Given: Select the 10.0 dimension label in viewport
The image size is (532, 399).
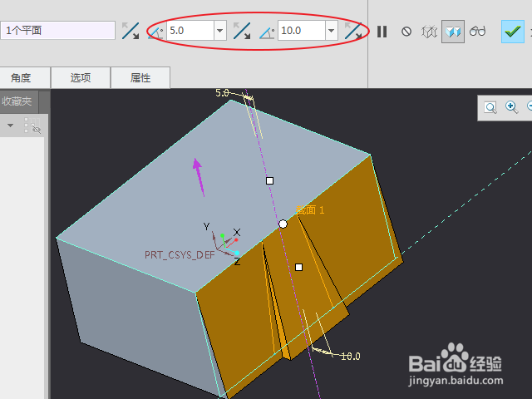Looking at the screenshot, I should (x=351, y=357).
